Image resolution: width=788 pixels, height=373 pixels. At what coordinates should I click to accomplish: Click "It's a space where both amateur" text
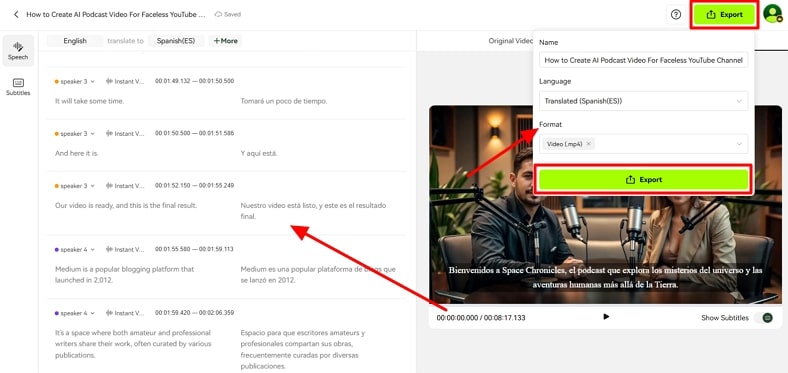click(133, 344)
